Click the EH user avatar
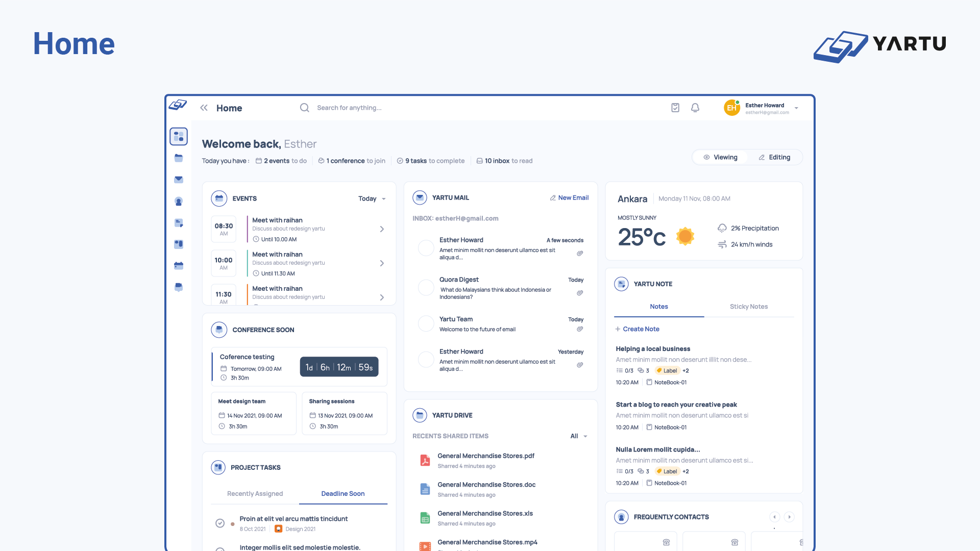 tap(732, 108)
